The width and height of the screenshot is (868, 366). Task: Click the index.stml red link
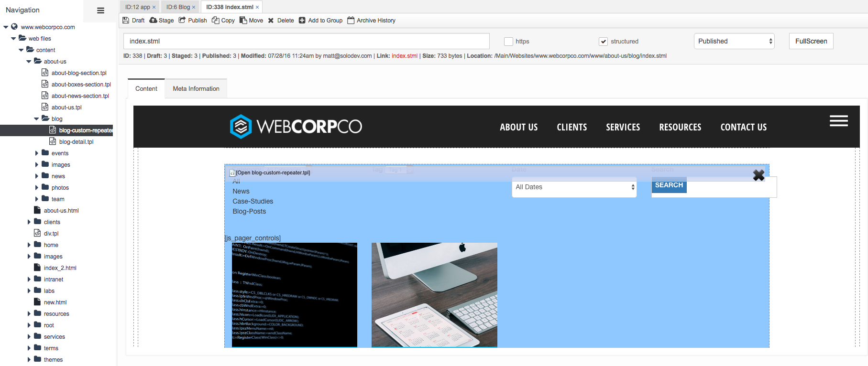click(405, 56)
